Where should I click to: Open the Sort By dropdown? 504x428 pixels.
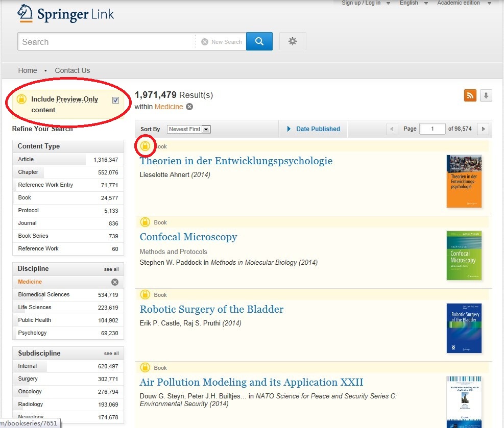[189, 129]
